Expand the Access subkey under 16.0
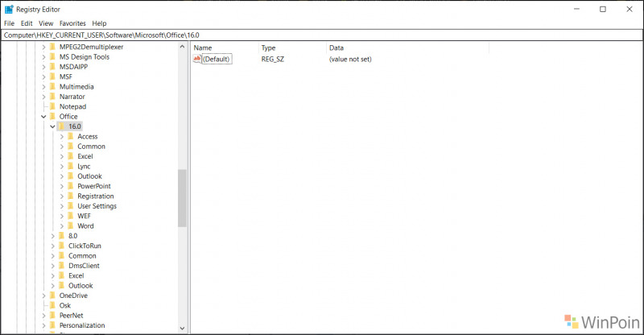 tap(62, 136)
